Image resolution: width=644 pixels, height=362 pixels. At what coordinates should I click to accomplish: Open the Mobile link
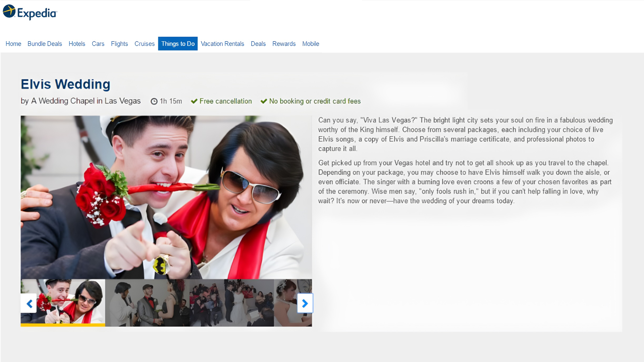pyautogui.click(x=311, y=44)
